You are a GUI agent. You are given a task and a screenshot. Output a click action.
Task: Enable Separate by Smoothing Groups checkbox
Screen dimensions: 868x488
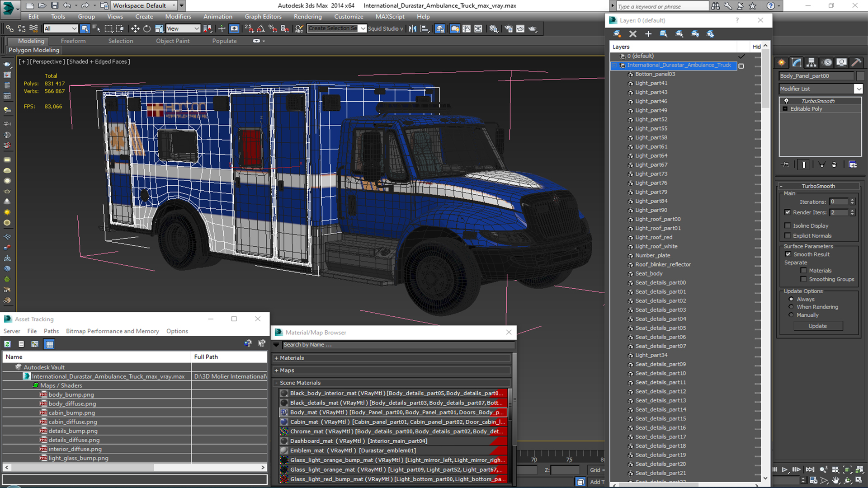[803, 279]
